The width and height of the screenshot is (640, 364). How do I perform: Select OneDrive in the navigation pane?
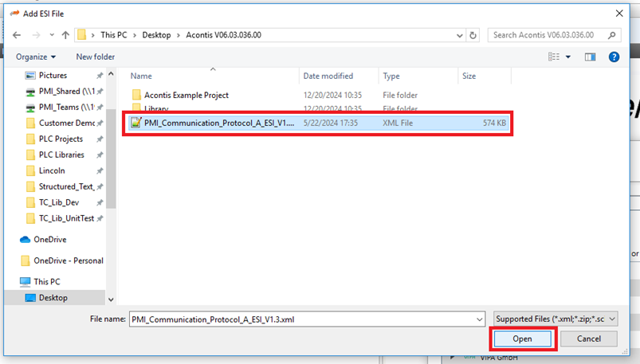coord(49,239)
